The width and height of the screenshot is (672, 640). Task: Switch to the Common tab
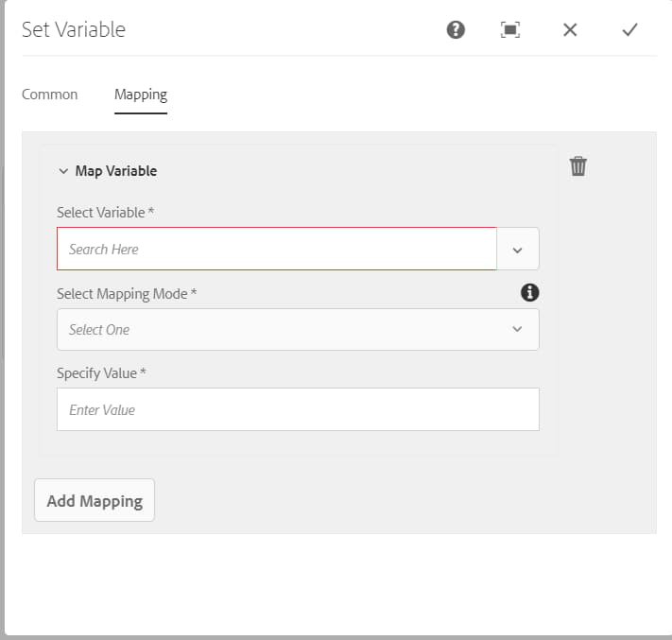point(50,95)
